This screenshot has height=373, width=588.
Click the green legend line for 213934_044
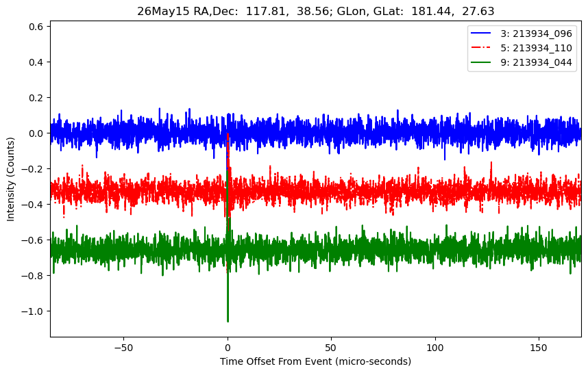(x=481, y=62)
